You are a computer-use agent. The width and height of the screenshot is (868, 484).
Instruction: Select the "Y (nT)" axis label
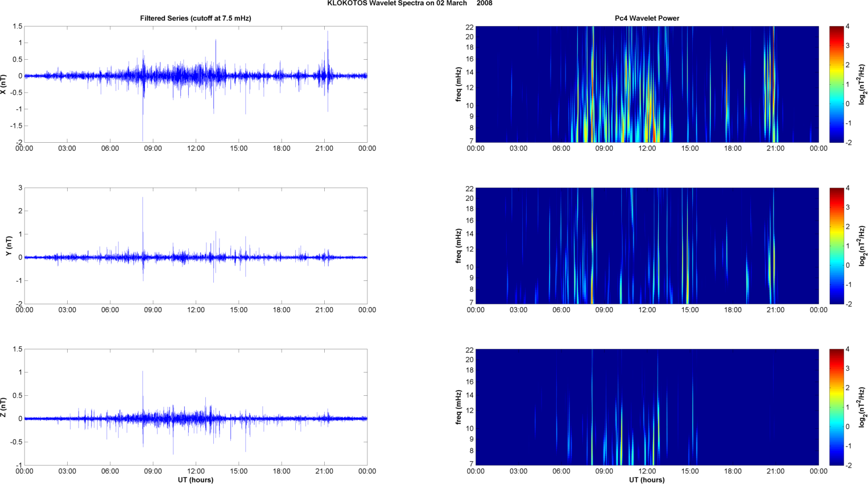9,246
